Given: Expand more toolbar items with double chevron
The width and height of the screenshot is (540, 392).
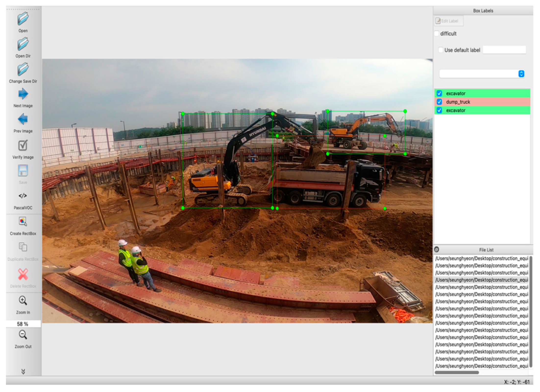Looking at the screenshot, I should click(x=23, y=371).
